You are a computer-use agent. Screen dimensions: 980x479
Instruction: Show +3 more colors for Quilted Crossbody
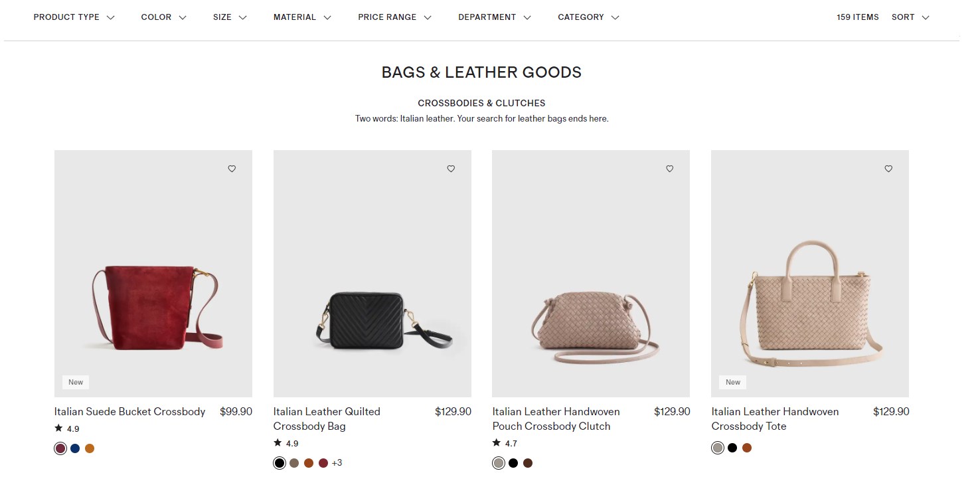[x=337, y=463]
